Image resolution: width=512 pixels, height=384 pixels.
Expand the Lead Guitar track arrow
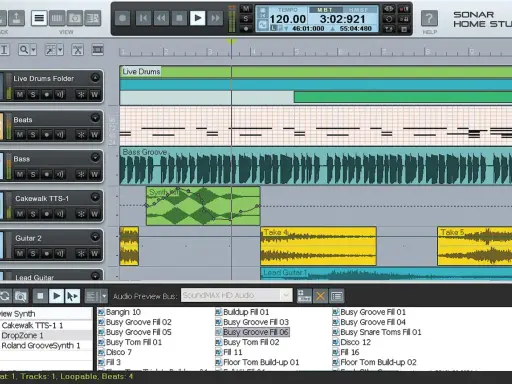click(95, 276)
